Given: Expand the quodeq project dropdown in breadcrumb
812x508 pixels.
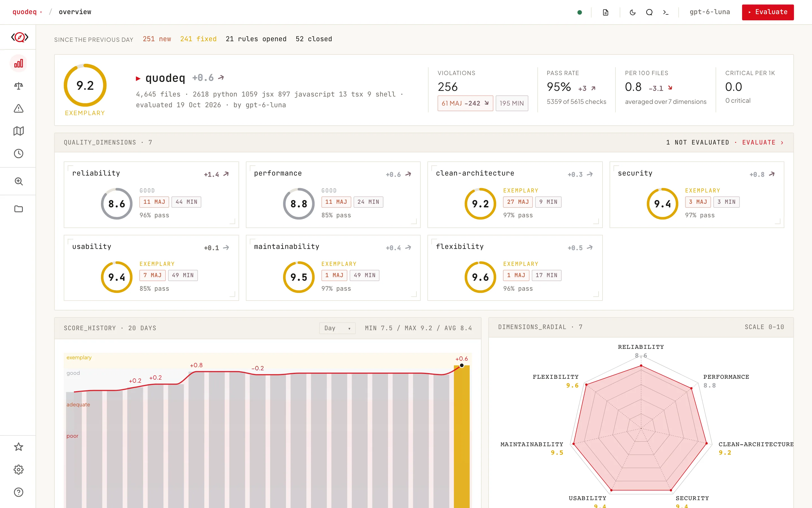Looking at the screenshot, I should point(27,12).
